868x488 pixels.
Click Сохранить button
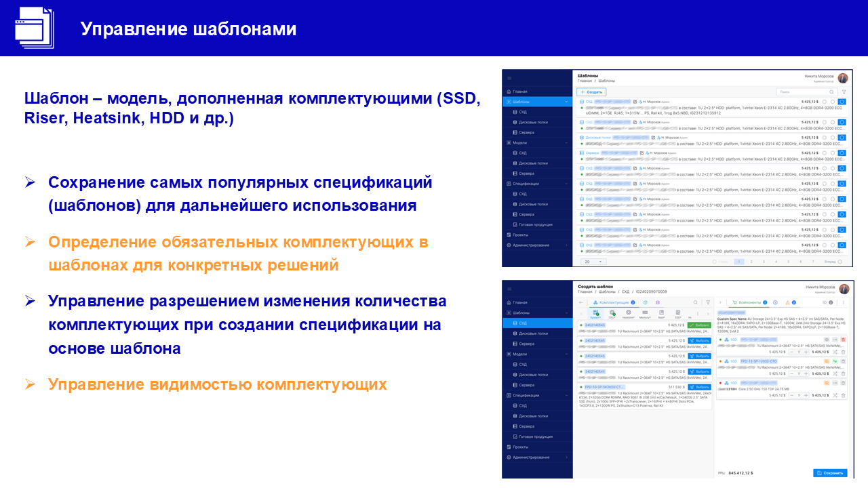[830, 472]
